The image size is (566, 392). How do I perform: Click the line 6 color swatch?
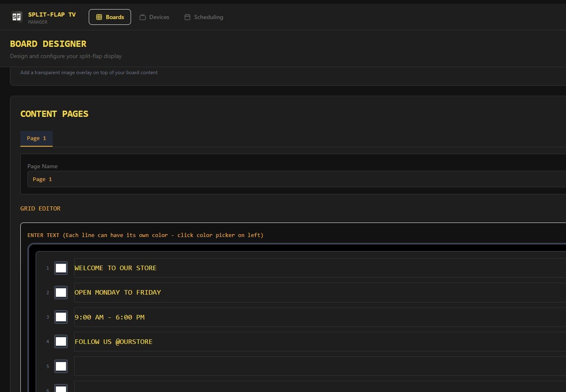pos(61,389)
